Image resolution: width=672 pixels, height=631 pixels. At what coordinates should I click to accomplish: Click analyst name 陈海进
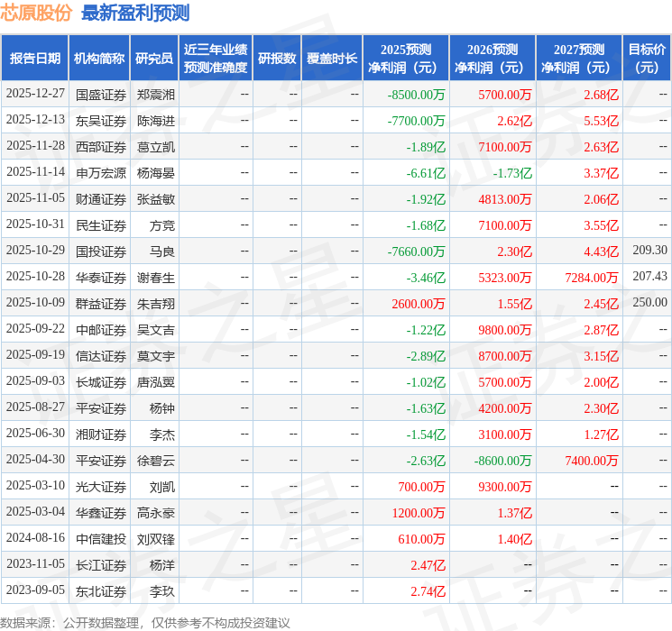pos(156,120)
